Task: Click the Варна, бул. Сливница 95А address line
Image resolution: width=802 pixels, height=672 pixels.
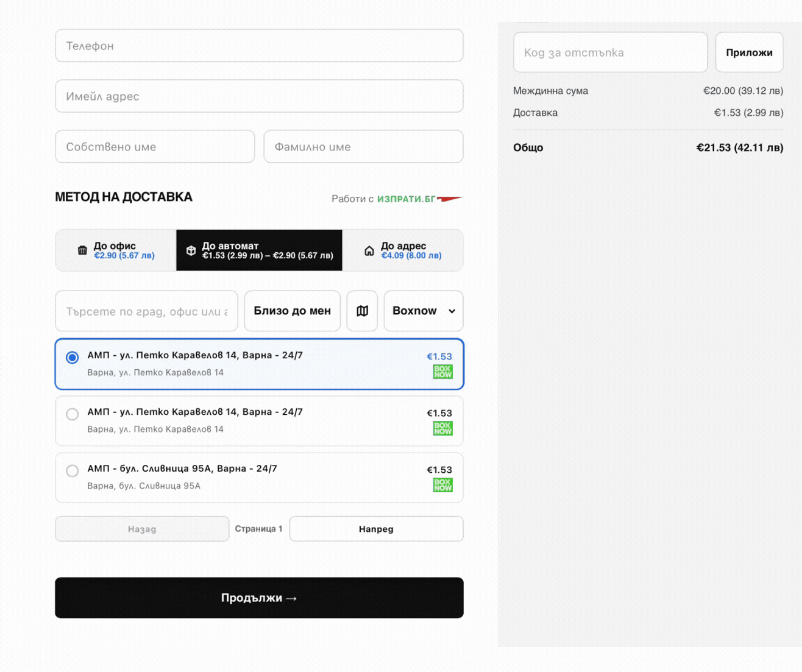Action: click(144, 486)
